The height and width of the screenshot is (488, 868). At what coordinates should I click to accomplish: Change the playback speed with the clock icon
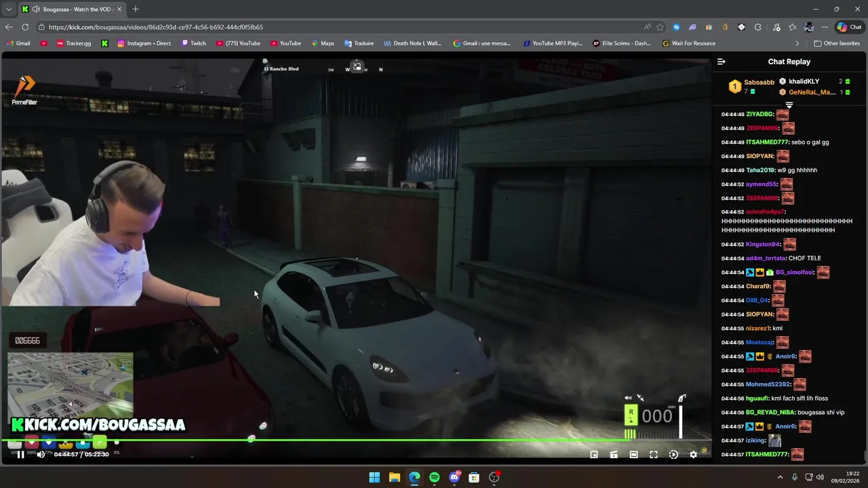pyautogui.click(x=673, y=455)
